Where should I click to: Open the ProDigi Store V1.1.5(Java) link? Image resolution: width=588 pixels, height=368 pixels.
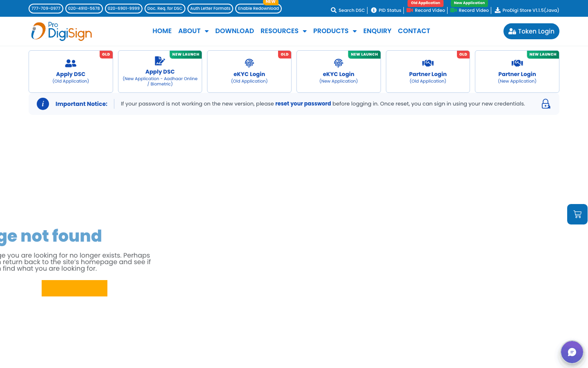pos(531,10)
